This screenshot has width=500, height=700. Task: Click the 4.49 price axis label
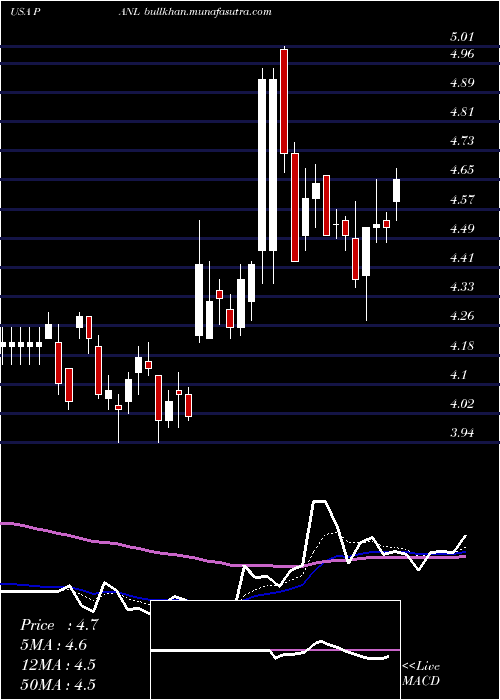point(462,229)
